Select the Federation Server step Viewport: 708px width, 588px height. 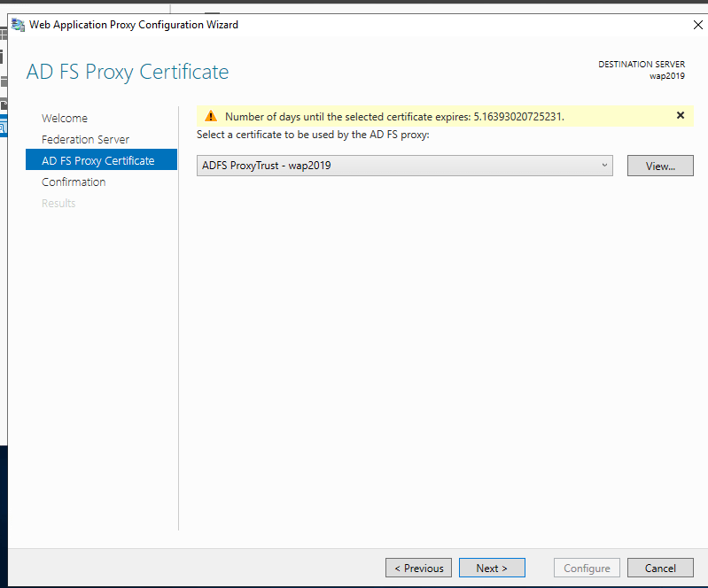[85, 139]
